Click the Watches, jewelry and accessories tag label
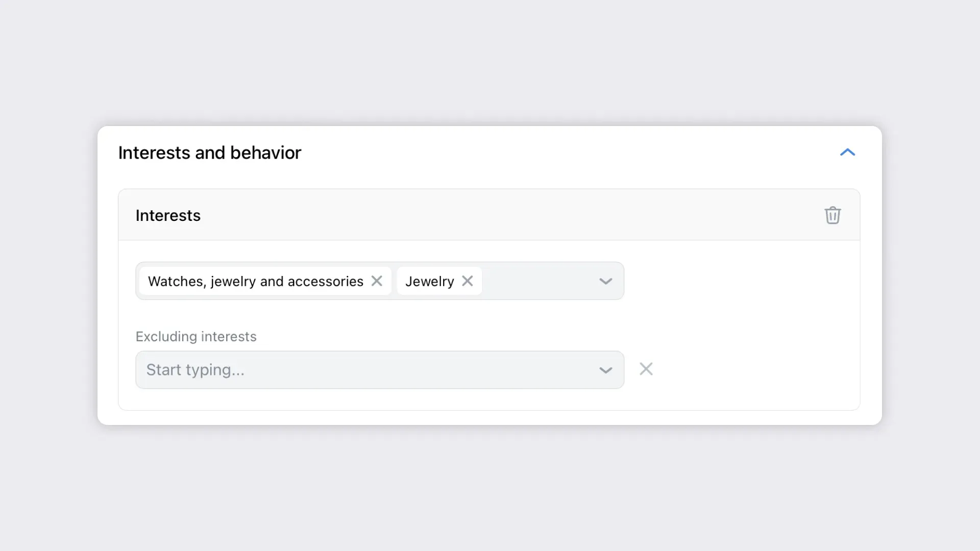980x551 pixels. (x=255, y=281)
